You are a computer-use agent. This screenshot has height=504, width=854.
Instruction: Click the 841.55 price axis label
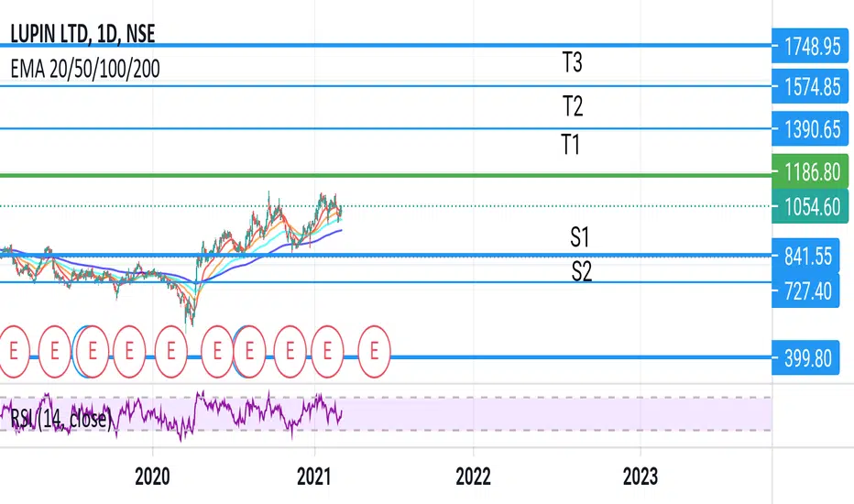(805, 256)
